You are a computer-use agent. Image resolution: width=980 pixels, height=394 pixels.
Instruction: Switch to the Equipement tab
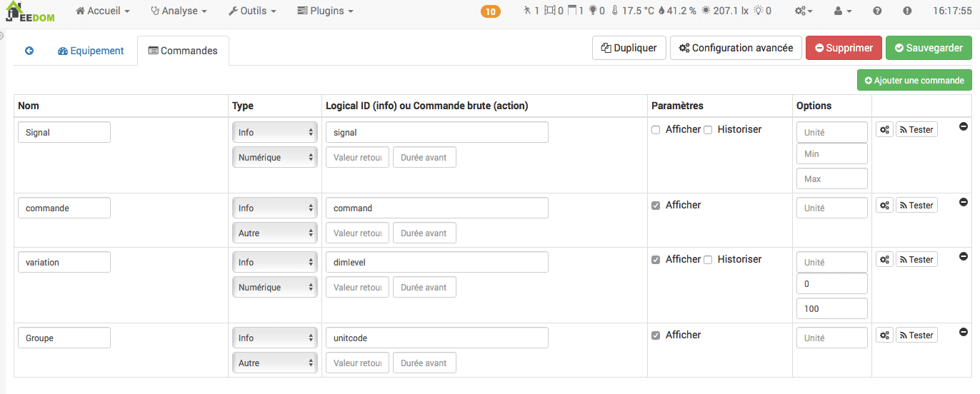(91, 51)
